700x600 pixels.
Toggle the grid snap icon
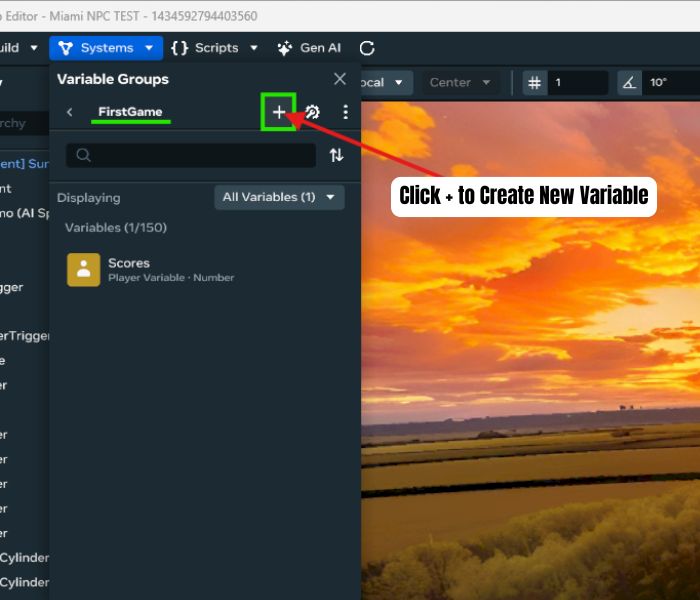tap(534, 83)
